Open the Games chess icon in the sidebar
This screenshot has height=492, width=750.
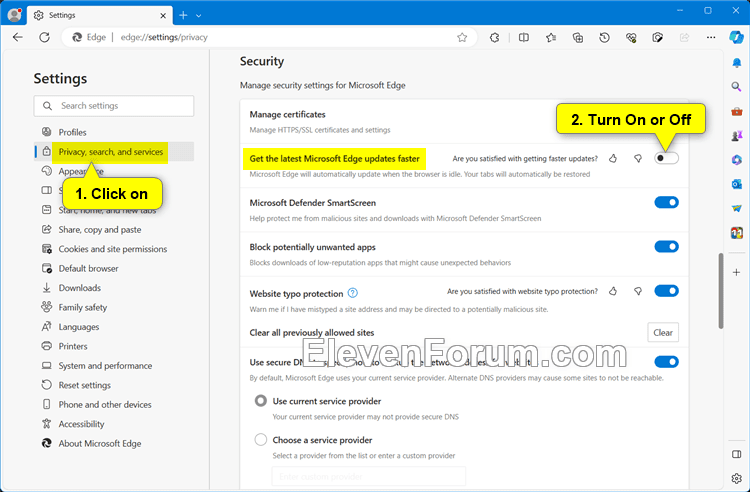[737, 136]
